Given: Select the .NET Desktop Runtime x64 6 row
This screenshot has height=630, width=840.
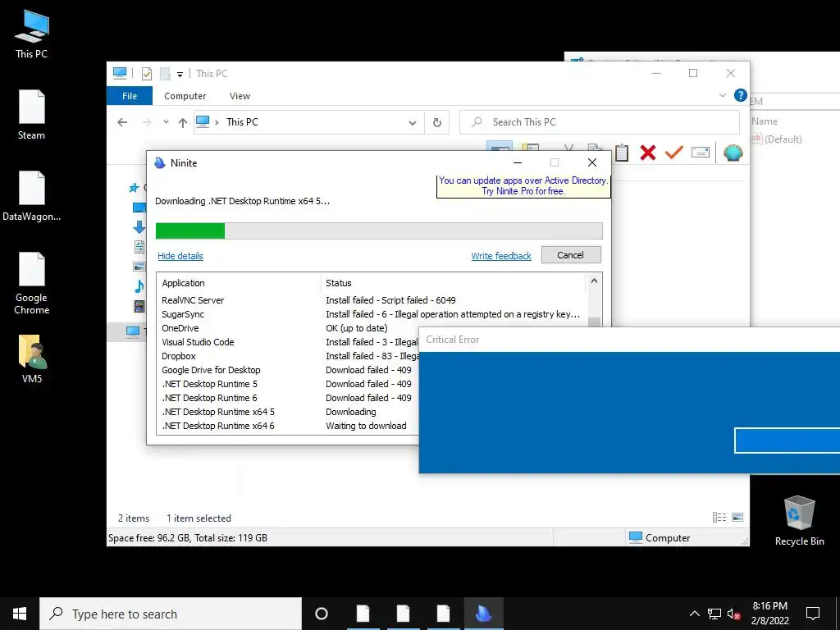Looking at the screenshot, I should point(290,426).
